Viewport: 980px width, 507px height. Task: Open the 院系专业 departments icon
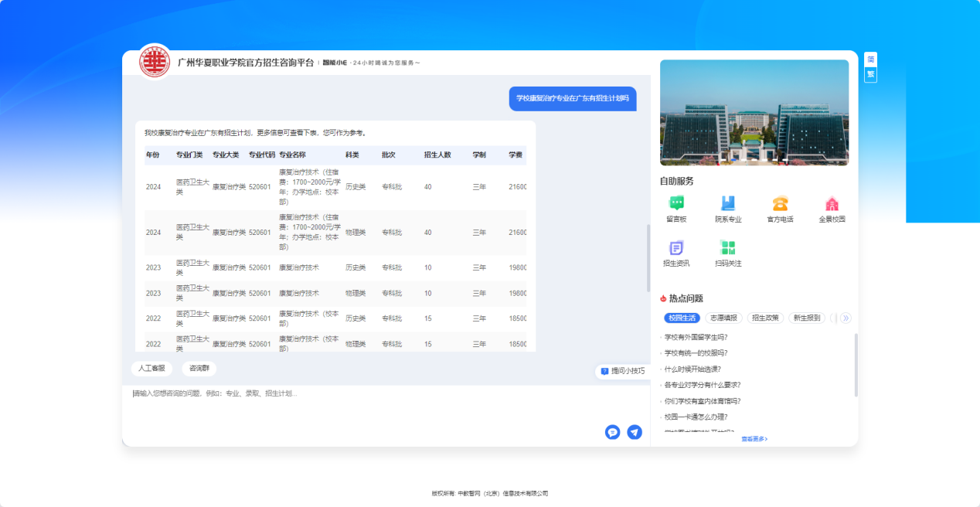coord(728,203)
